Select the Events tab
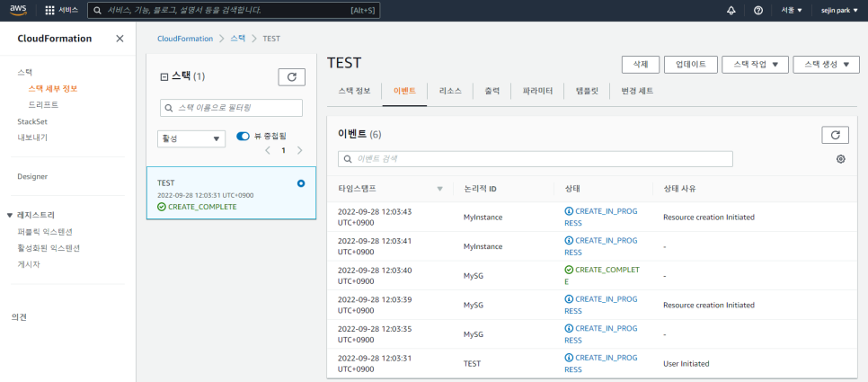This screenshot has width=868, height=382. pyautogui.click(x=404, y=91)
